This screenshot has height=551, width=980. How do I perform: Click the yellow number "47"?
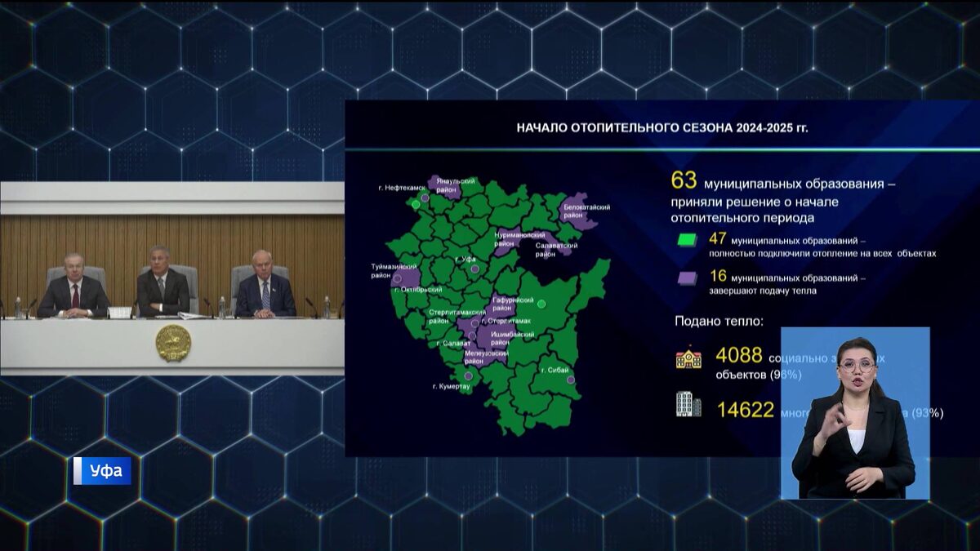click(717, 239)
